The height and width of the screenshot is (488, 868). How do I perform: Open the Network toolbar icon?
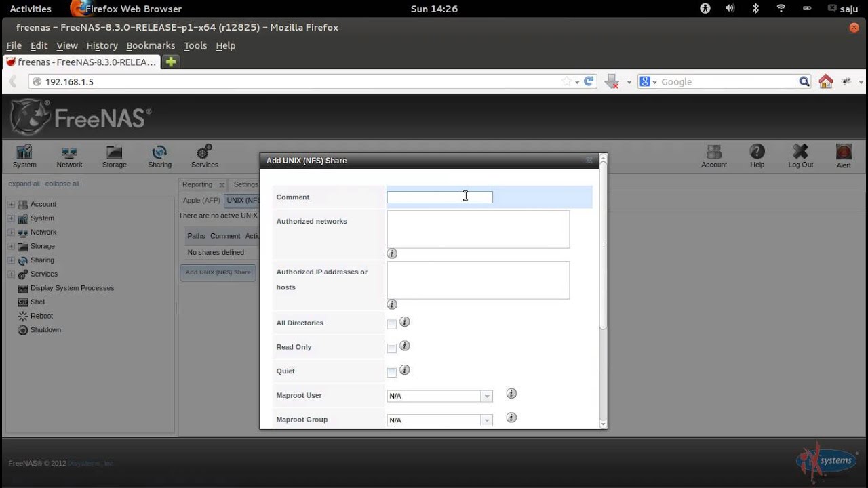point(69,157)
